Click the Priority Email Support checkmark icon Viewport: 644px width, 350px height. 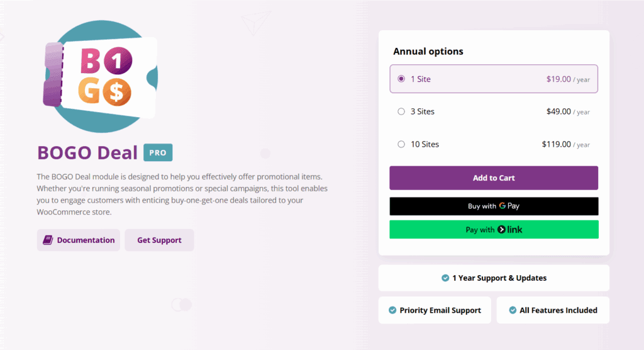(x=392, y=310)
